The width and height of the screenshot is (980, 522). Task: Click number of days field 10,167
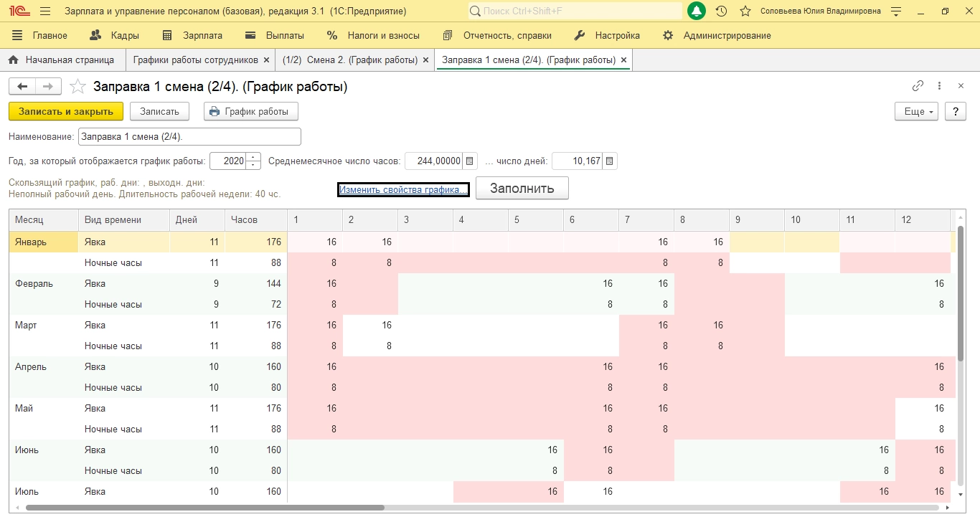point(578,161)
